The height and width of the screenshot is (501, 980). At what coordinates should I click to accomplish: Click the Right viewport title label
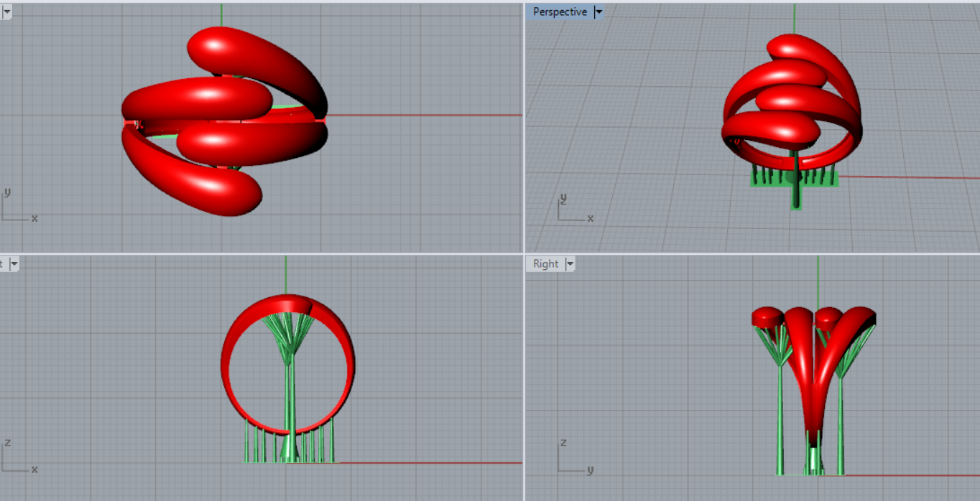coord(545,264)
